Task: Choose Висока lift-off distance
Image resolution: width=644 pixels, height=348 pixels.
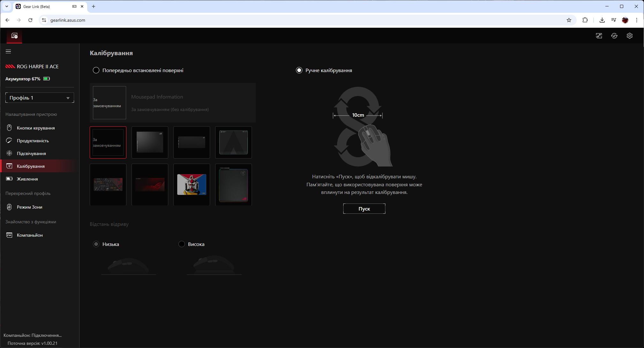Action: (x=182, y=244)
